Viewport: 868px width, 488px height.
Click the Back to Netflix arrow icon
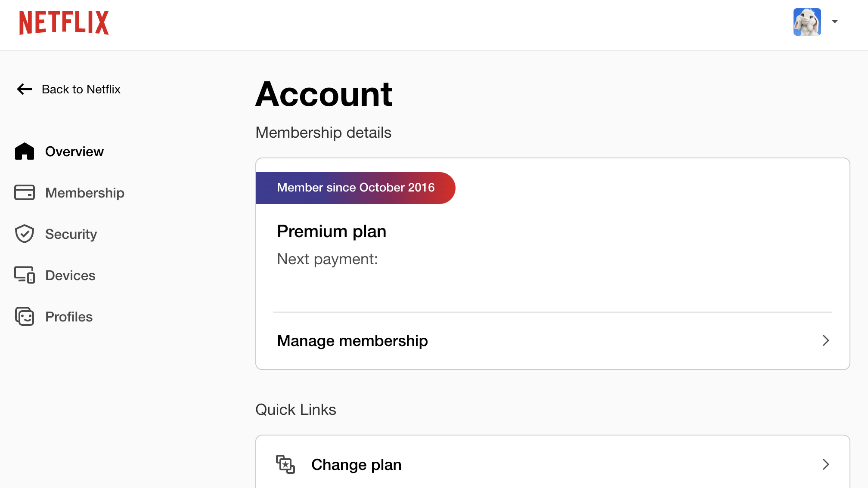(24, 89)
